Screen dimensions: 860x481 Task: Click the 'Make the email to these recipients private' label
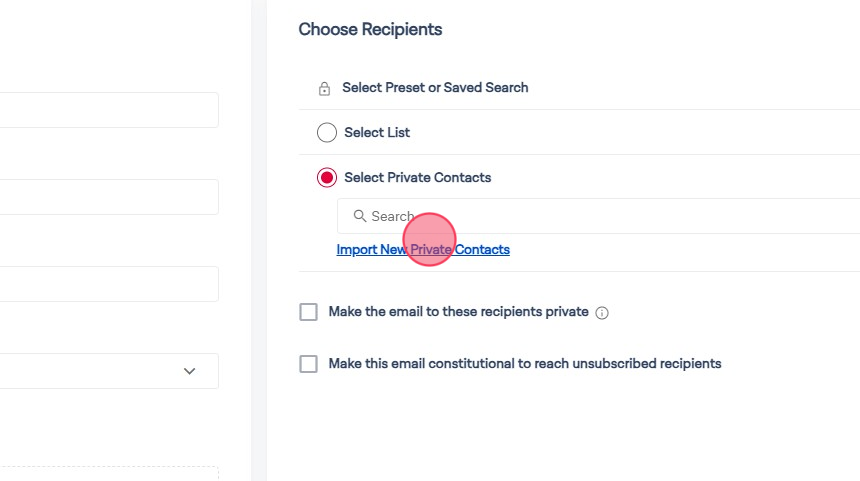click(458, 312)
